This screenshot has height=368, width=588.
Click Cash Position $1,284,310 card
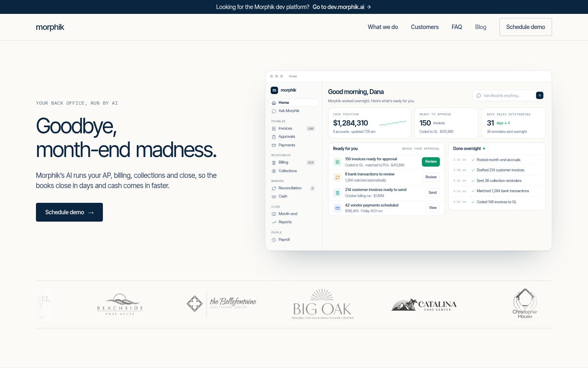pyautogui.click(x=370, y=123)
